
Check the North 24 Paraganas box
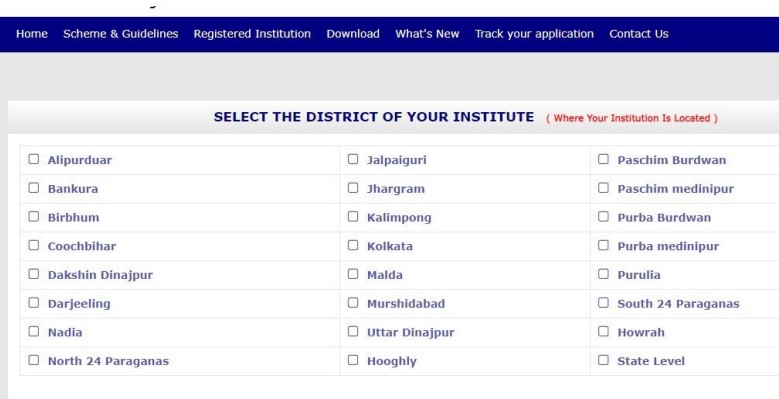34,360
